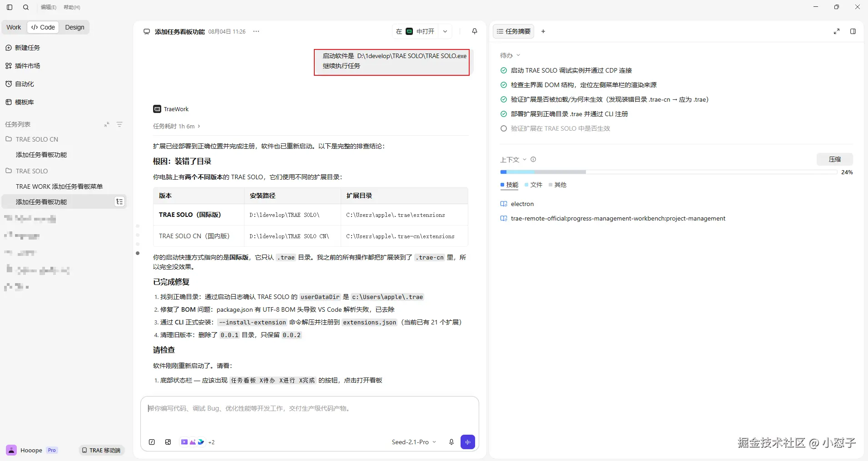Expand the open-in dropdown arrow

point(445,31)
